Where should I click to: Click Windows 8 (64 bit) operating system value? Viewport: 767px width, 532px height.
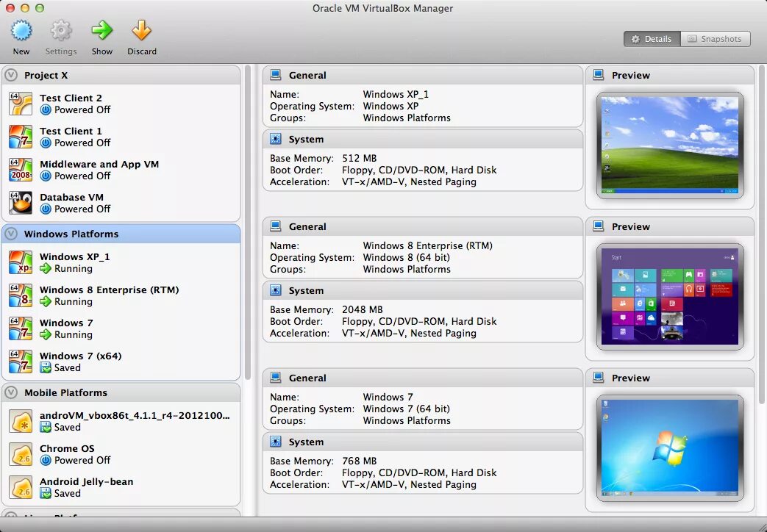point(406,258)
